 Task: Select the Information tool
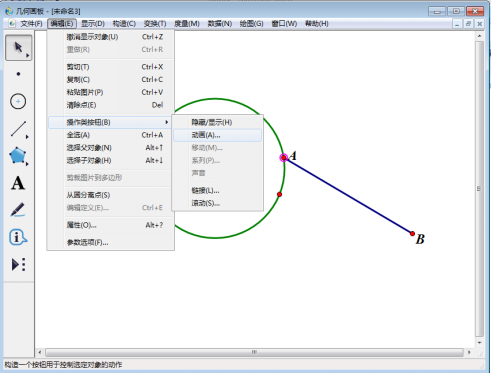18,237
